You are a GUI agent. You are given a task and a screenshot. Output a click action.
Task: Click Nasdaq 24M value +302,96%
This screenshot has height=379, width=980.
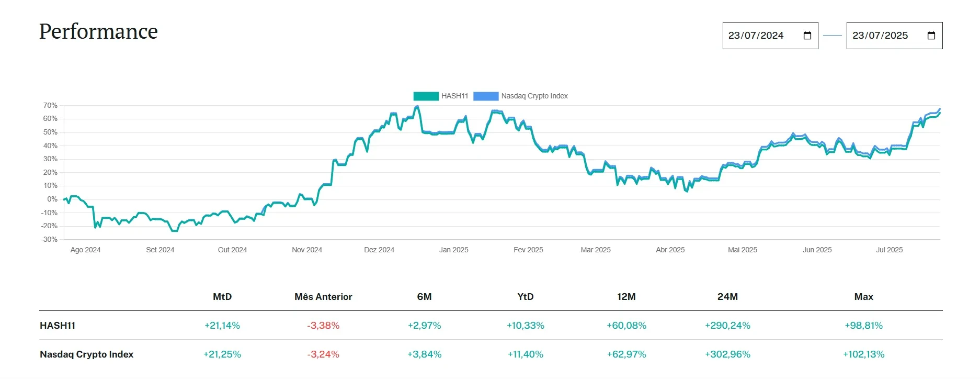tap(727, 354)
